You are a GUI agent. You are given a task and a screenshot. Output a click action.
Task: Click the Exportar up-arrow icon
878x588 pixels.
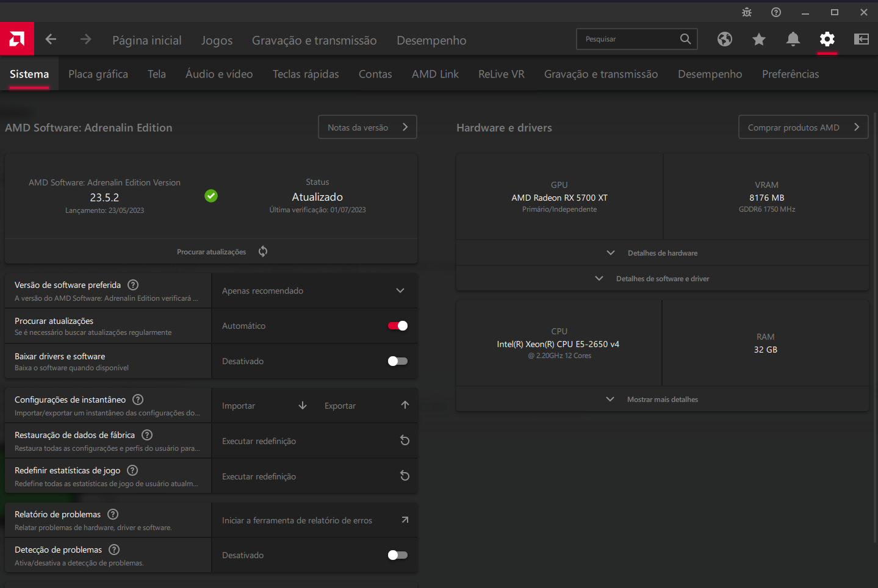[405, 405]
